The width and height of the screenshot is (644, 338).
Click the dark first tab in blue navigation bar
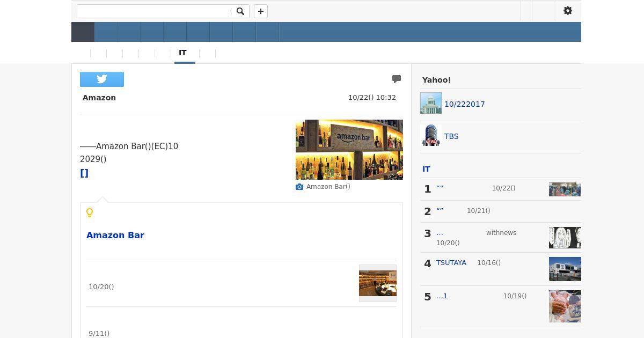(x=83, y=32)
